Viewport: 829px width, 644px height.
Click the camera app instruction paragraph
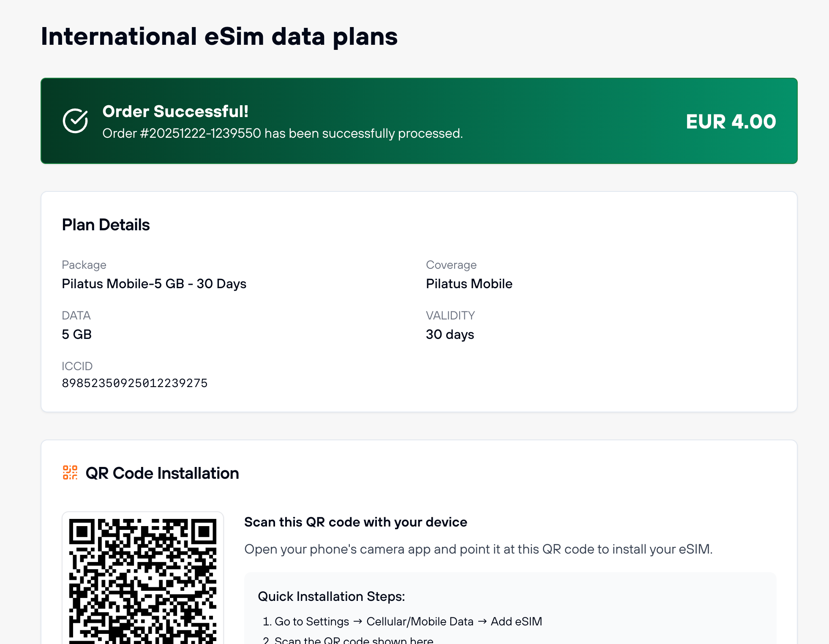[x=478, y=549]
